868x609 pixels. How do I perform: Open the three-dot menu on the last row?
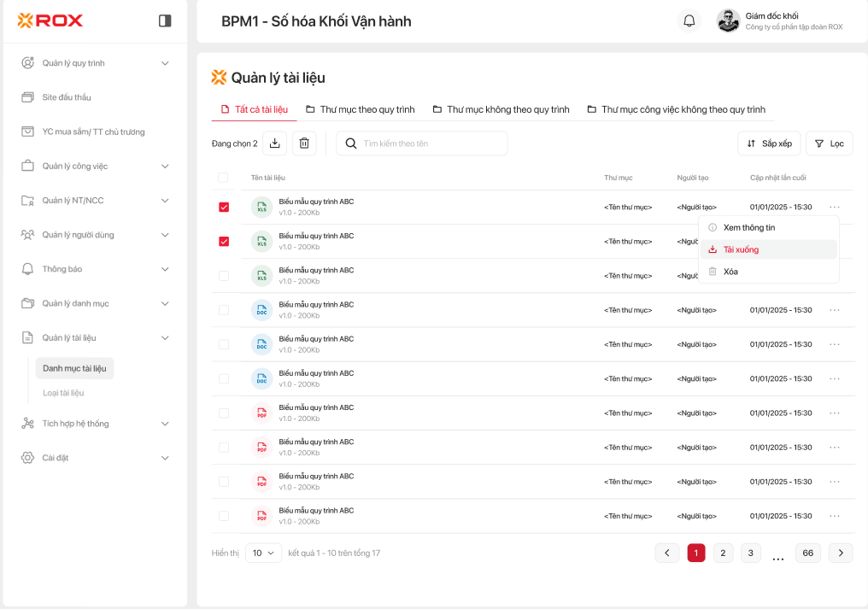(835, 516)
